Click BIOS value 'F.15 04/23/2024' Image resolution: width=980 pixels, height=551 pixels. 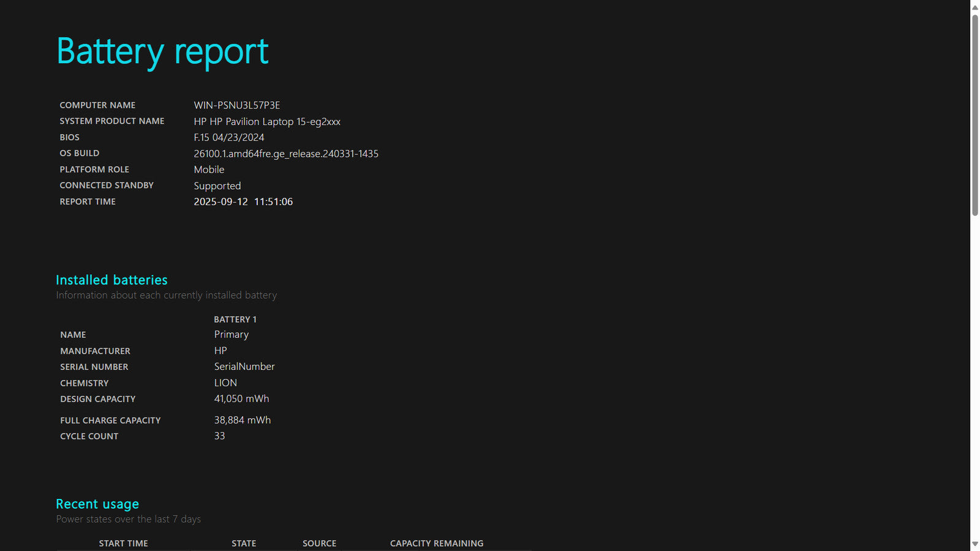tap(229, 138)
